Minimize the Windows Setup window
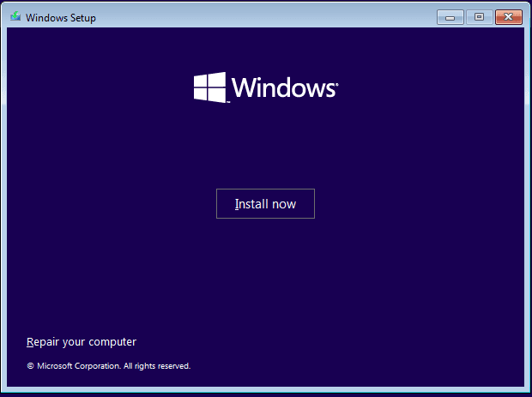This screenshot has height=397, width=532. [450, 17]
